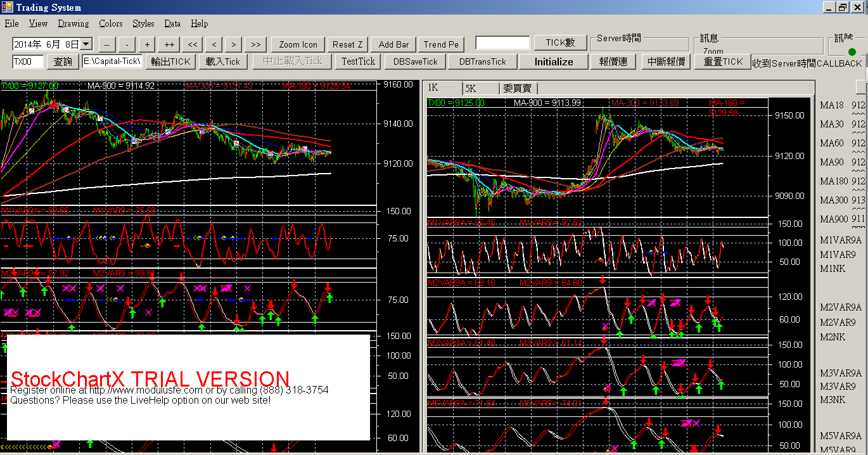868x455 pixels.
Task: Click the MA180 label in side panel
Action: [x=834, y=181]
